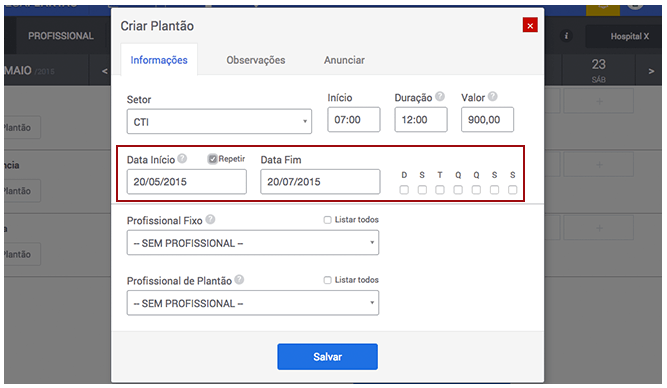The image size is (667, 388).
Task: Show help for Profissional de Plantão
Action: click(239, 280)
